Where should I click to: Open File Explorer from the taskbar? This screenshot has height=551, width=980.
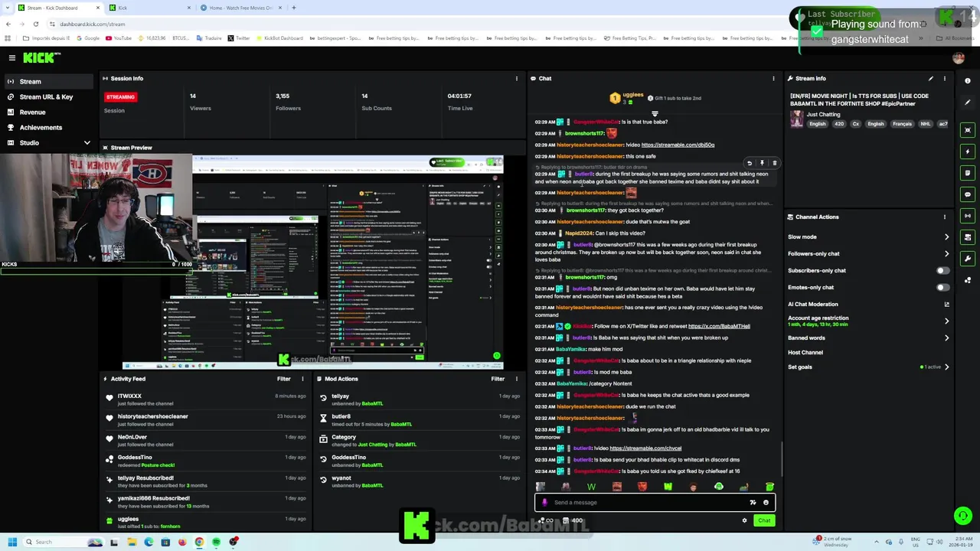click(132, 543)
